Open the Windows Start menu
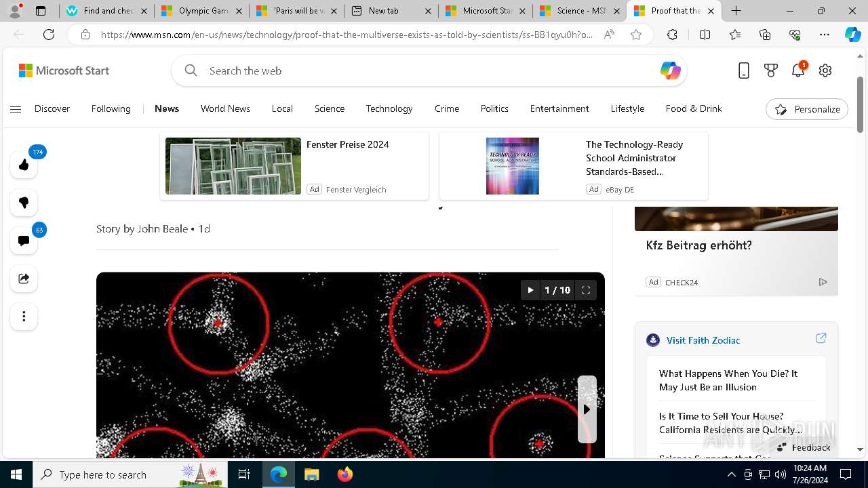The image size is (868, 488). pos(16,474)
